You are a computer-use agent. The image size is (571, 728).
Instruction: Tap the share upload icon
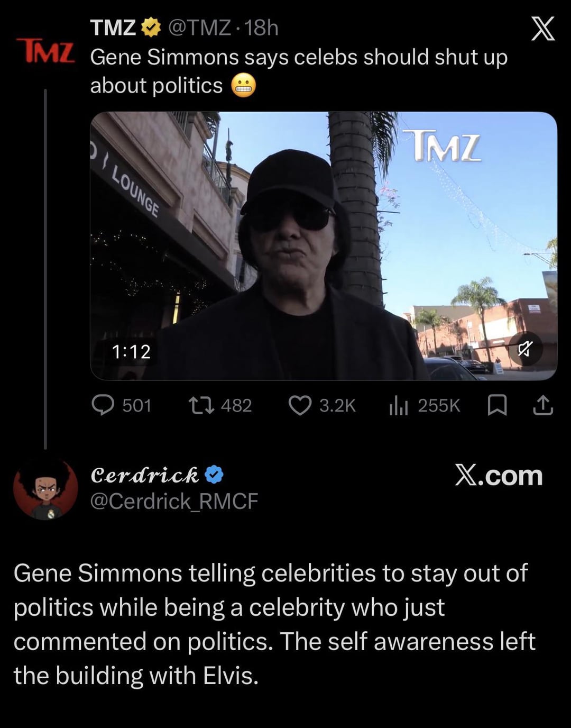click(x=543, y=405)
